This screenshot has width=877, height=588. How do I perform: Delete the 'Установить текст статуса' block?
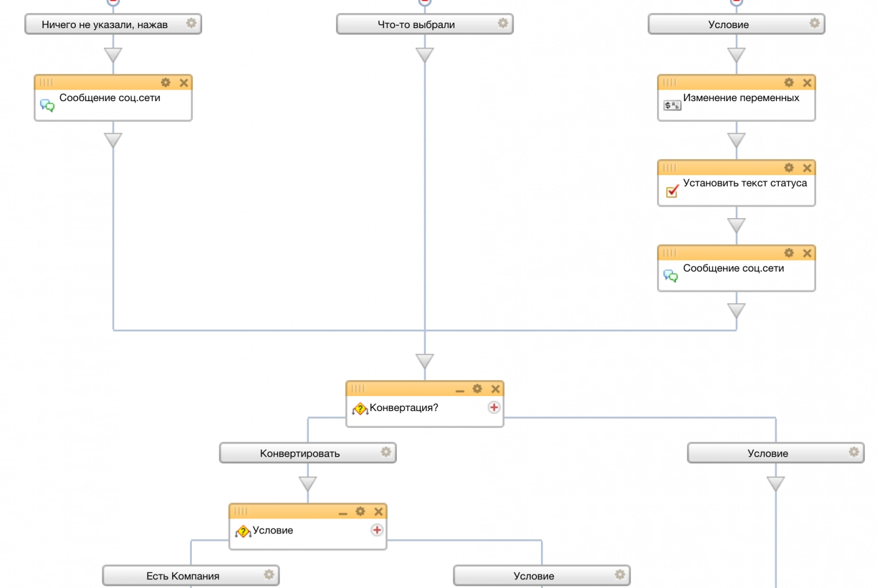pos(807,168)
